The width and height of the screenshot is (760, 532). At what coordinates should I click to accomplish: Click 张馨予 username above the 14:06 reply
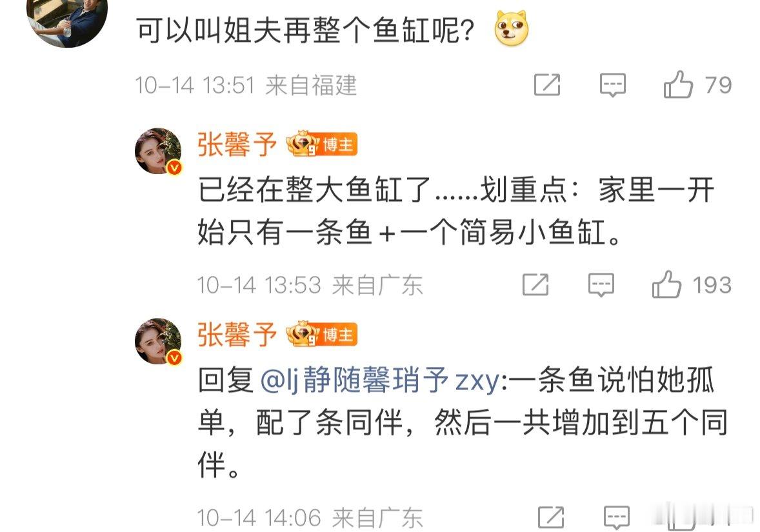(237, 335)
